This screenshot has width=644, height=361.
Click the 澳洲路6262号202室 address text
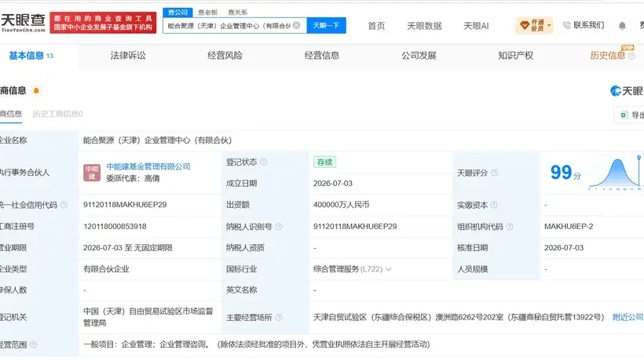coord(469,317)
